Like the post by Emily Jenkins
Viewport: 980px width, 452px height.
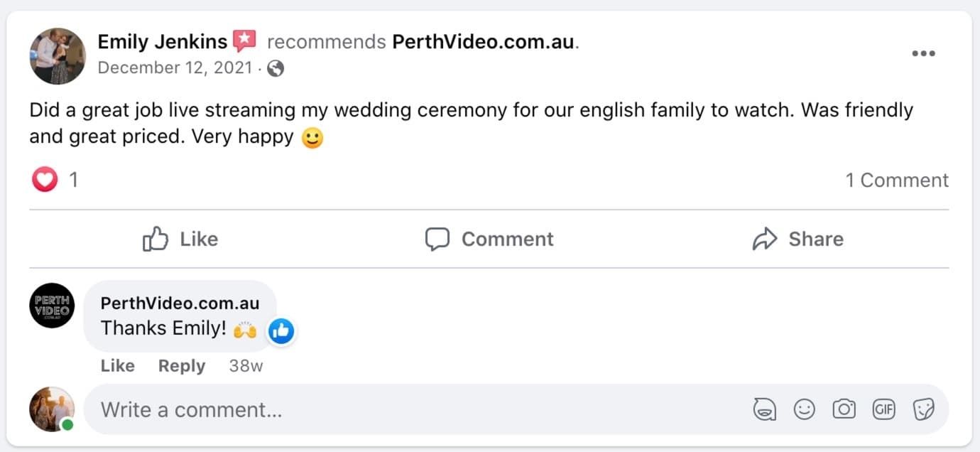tap(180, 239)
